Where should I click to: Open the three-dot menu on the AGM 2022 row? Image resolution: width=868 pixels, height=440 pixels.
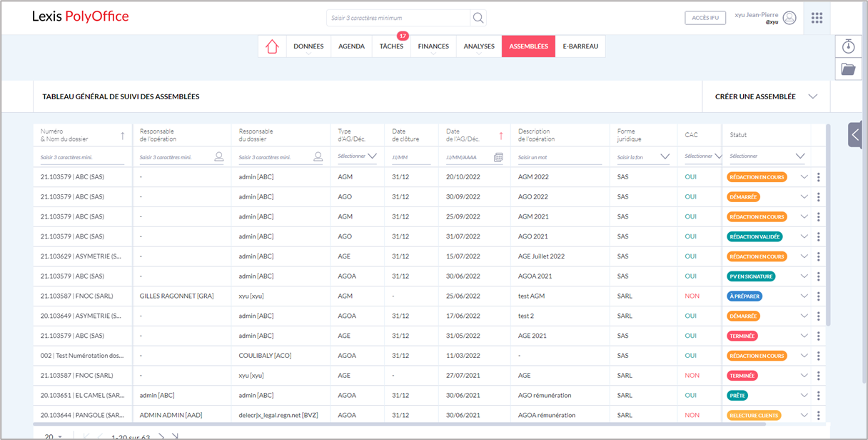click(x=819, y=176)
